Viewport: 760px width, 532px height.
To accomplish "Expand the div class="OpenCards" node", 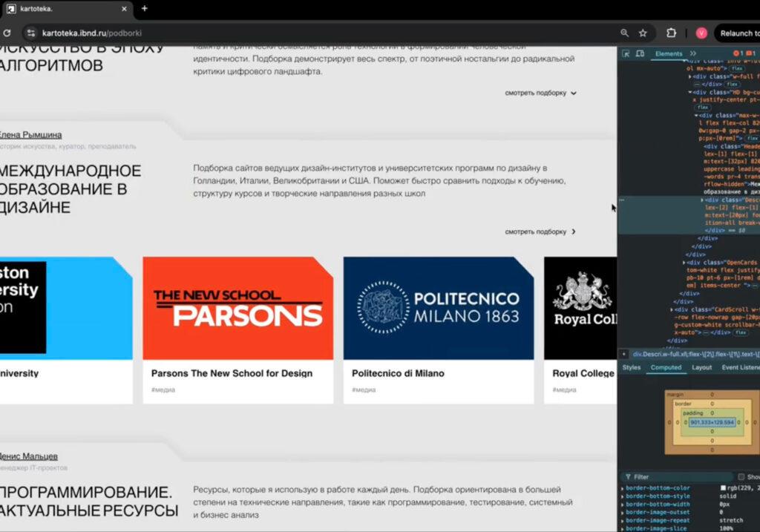I will pyautogui.click(x=684, y=263).
